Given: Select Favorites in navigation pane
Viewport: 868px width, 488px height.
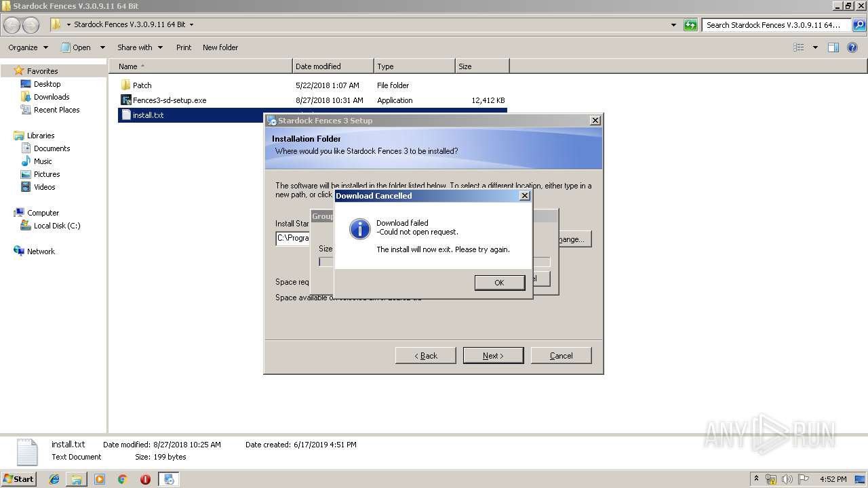Looking at the screenshot, I should click(42, 71).
